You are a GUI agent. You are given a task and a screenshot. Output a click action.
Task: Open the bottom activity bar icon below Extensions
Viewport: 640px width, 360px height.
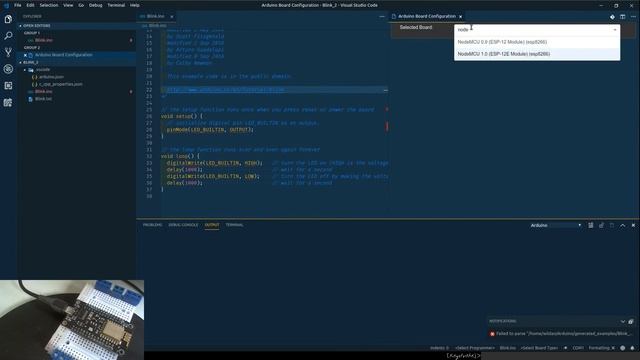(8, 102)
